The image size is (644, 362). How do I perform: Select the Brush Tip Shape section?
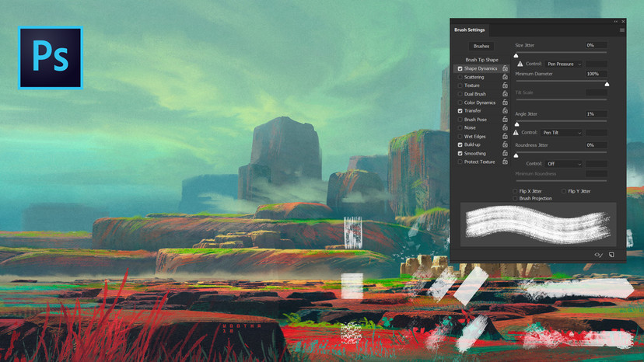(481, 60)
